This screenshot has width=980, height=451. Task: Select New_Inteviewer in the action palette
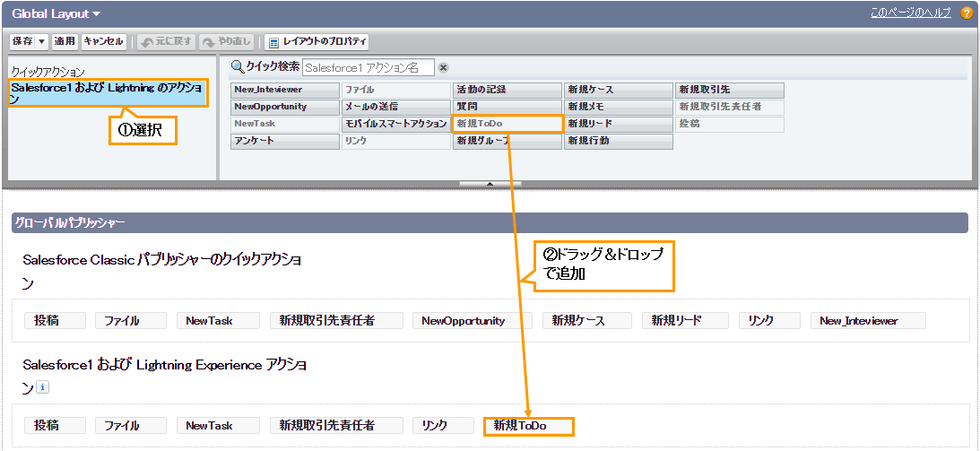click(285, 90)
